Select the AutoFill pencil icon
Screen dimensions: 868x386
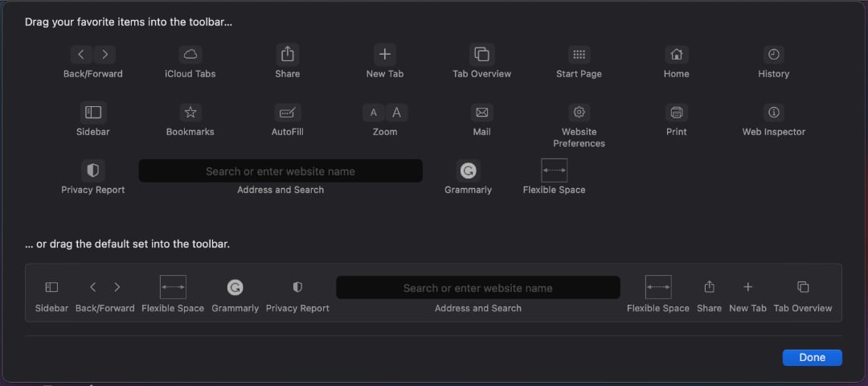[287, 113]
